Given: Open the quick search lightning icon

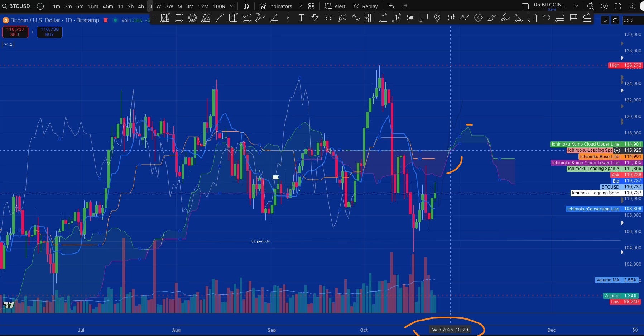Looking at the screenshot, I should point(590,6).
